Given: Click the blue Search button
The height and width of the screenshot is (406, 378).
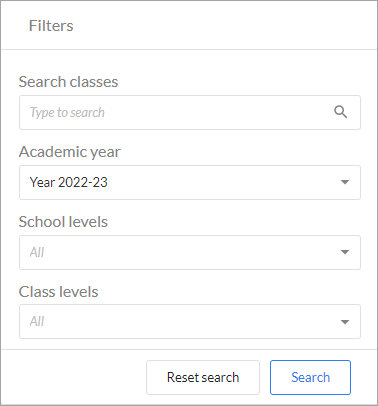Looking at the screenshot, I should point(310,377).
